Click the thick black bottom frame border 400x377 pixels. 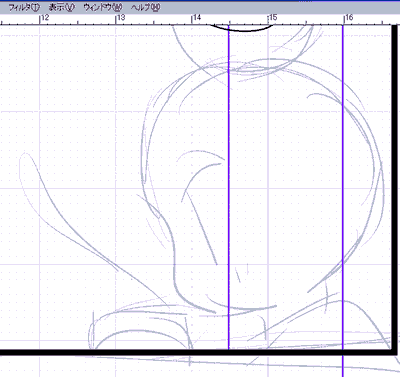[x=197, y=352]
